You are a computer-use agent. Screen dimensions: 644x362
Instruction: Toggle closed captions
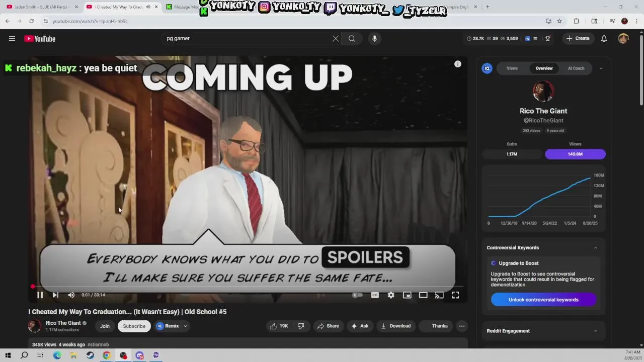[375, 295]
